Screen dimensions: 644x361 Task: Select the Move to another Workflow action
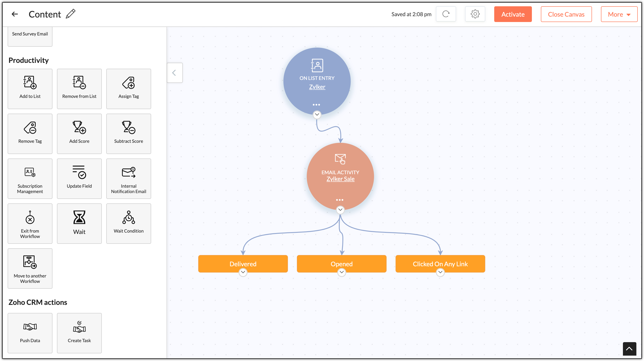[x=30, y=268]
